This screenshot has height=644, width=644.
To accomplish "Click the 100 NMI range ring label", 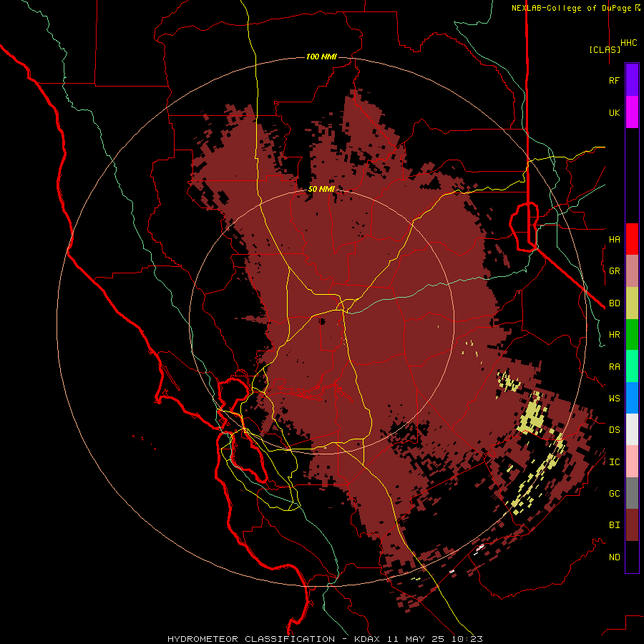I will (321, 57).
